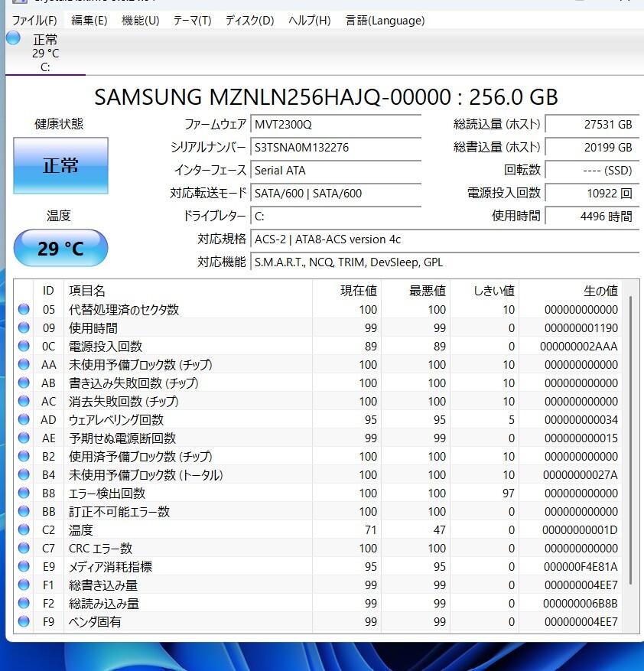Image resolution: width=644 pixels, height=671 pixels.
Task: Click the 最悪値 column header
Action: 415,291
